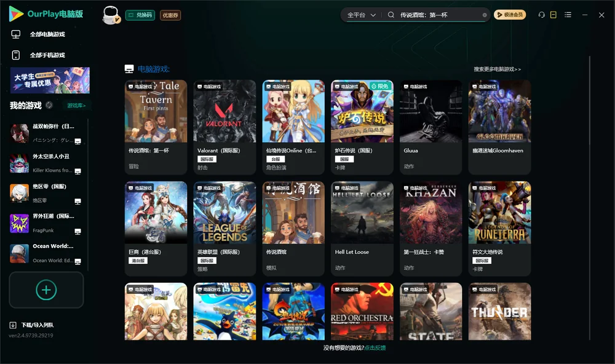Click 国际服 tag under 英雄联盟
The height and width of the screenshot is (364, 615).
(207, 261)
